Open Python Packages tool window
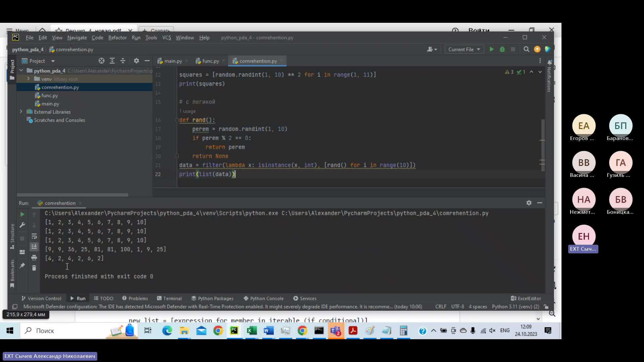 tap(212, 298)
